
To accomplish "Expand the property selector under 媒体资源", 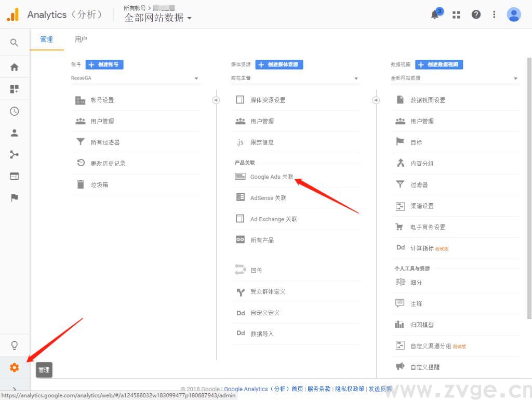I will point(356,78).
